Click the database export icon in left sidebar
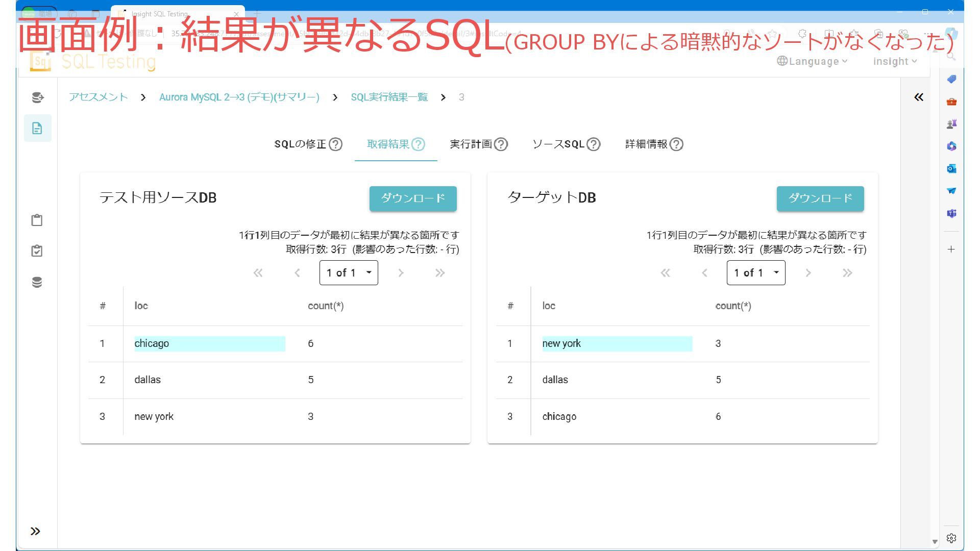Viewport: 980px width, 551px height. point(37,97)
